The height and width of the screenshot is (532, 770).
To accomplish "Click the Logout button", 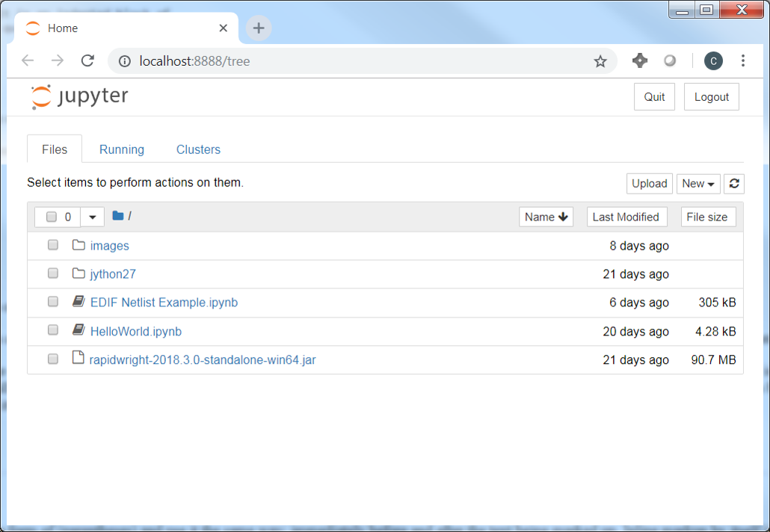I will pos(711,96).
